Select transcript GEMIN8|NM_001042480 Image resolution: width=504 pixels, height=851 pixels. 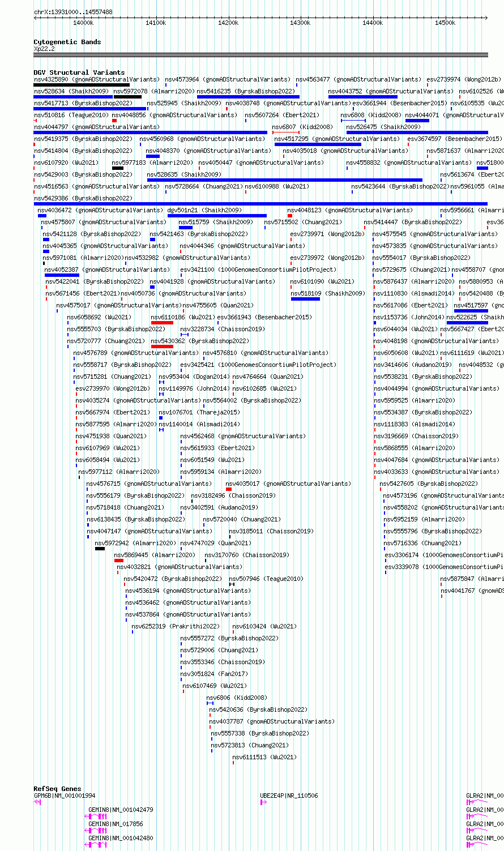tap(121, 838)
